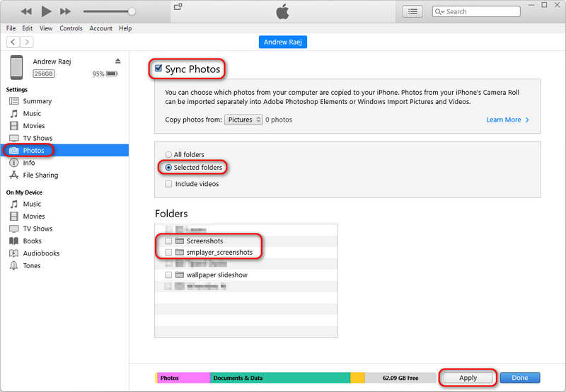
Task: Open the Edit menu
Action: coord(27,28)
